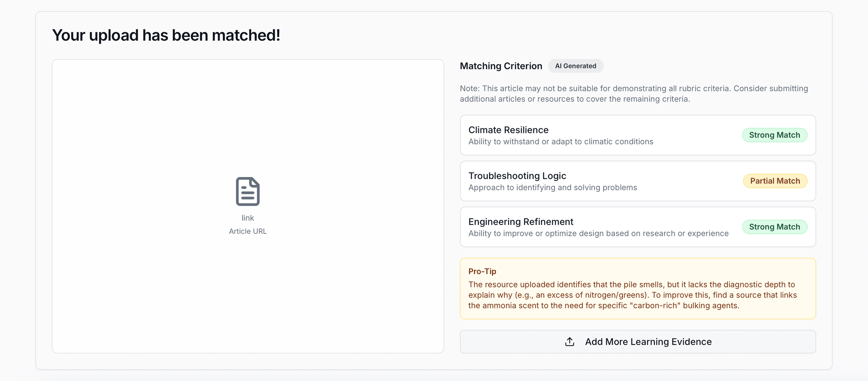Screen dimensions: 868x381
Task: Click Troubleshooting Logic description text
Action: (553, 187)
